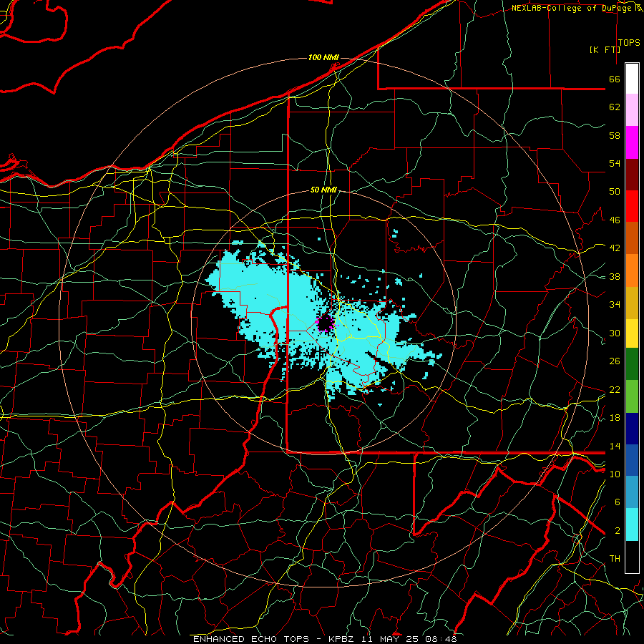644x644 pixels.
Task: Click the white swatch in the tops legend
Action: [632, 79]
